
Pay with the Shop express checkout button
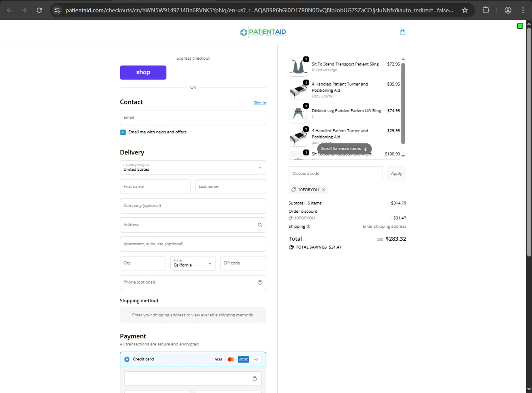click(x=143, y=72)
